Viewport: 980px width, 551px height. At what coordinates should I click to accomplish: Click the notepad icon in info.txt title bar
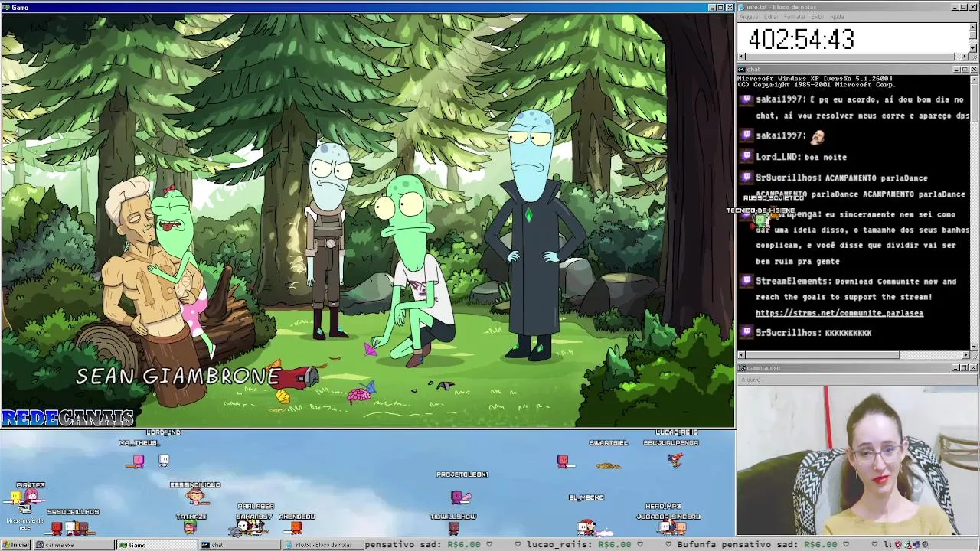coord(742,7)
